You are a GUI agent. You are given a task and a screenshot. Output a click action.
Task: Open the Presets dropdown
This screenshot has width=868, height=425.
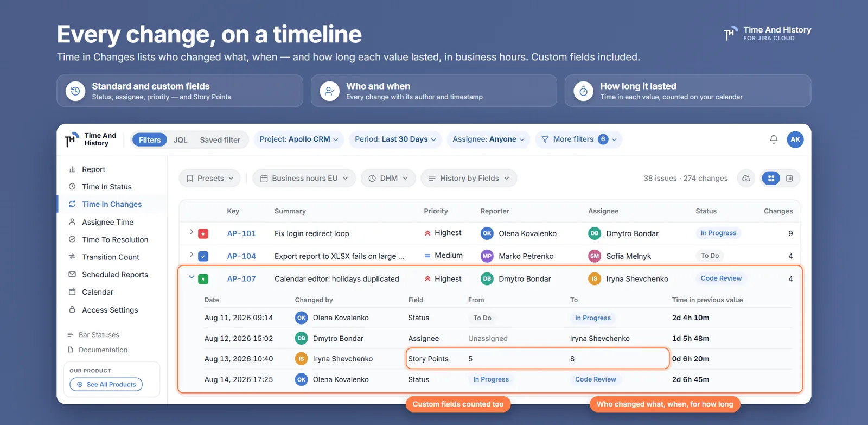pos(209,178)
